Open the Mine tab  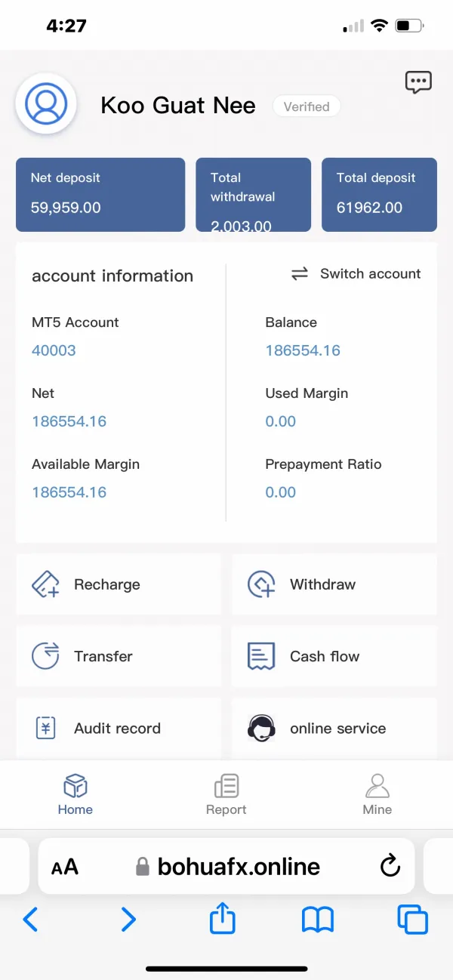377,794
